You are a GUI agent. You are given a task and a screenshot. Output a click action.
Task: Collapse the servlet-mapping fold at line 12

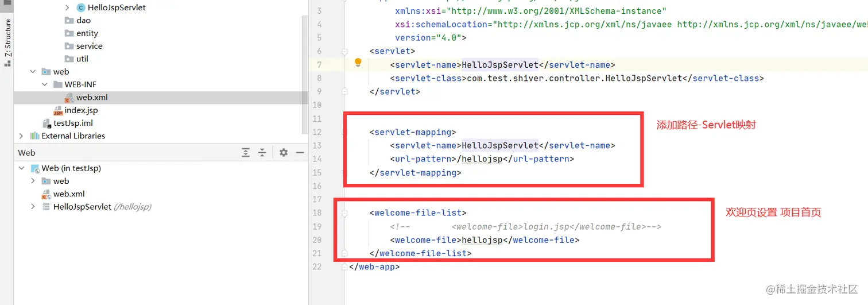[344, 133]
